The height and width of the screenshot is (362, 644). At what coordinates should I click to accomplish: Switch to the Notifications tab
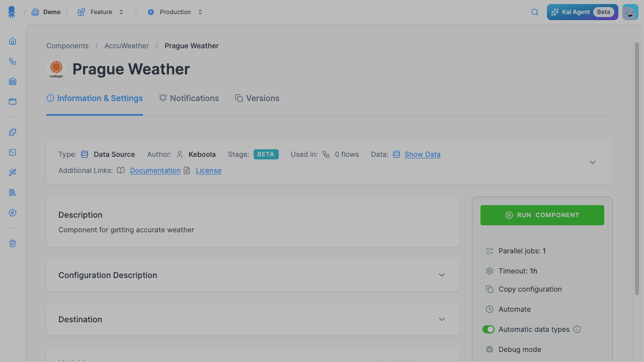click(189, 99)
